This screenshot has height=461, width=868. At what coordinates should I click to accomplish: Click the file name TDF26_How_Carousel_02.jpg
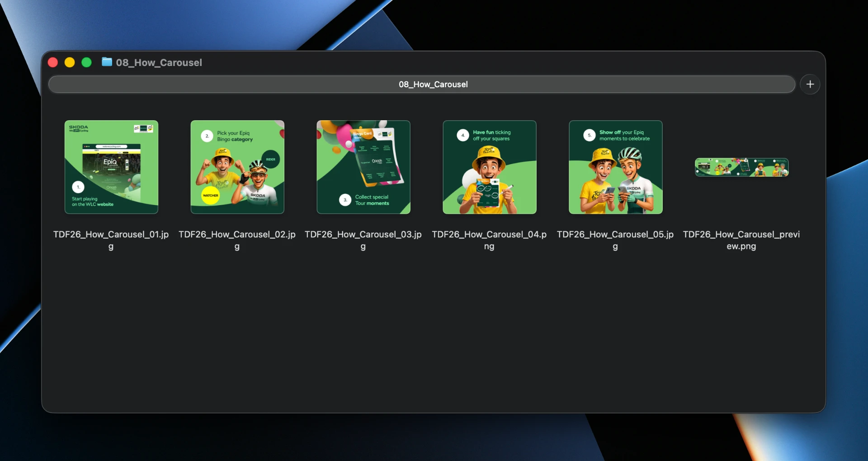[237, 240]
